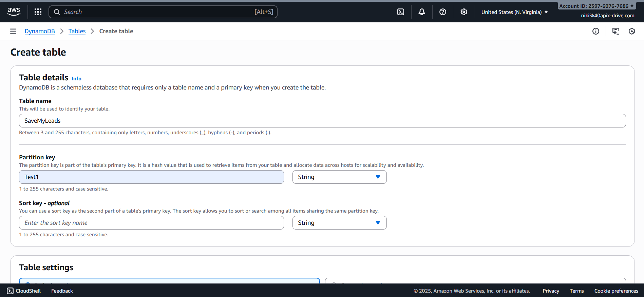The width and height of the screenshot is (644, 297).
Task: Open the notifications bell
Action: point(422,12)
